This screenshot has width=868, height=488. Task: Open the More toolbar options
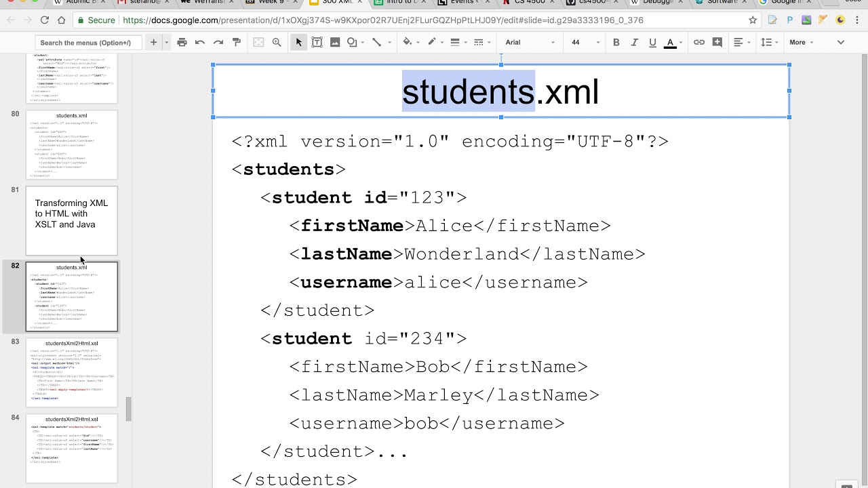[x=802, y=42]
